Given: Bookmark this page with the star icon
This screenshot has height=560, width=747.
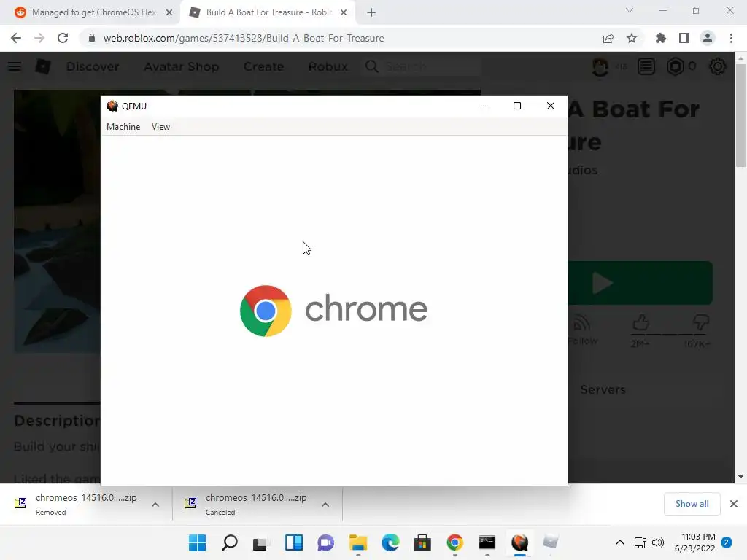Looking at the screenshot, I should tap(632, 38).
